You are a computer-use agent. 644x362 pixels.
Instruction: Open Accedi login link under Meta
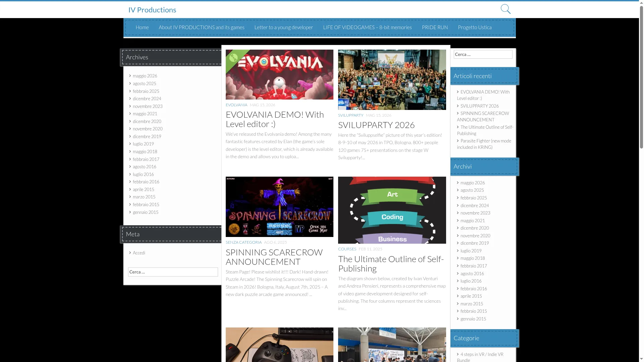coord(139,253)
